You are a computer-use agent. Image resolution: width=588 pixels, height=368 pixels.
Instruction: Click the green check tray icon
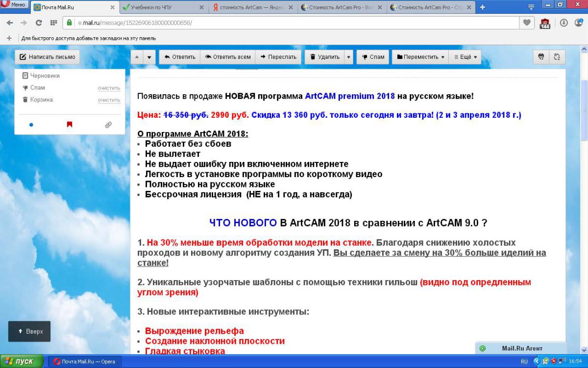[545, 362]
